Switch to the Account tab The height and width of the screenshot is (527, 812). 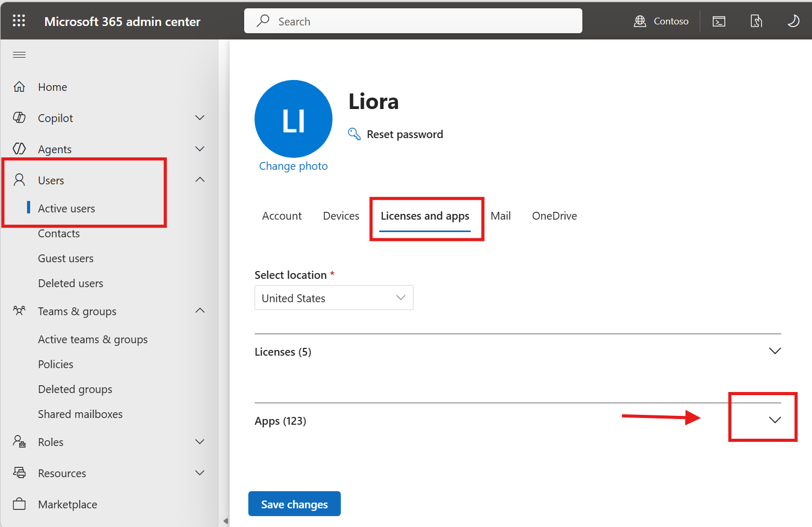282,216
